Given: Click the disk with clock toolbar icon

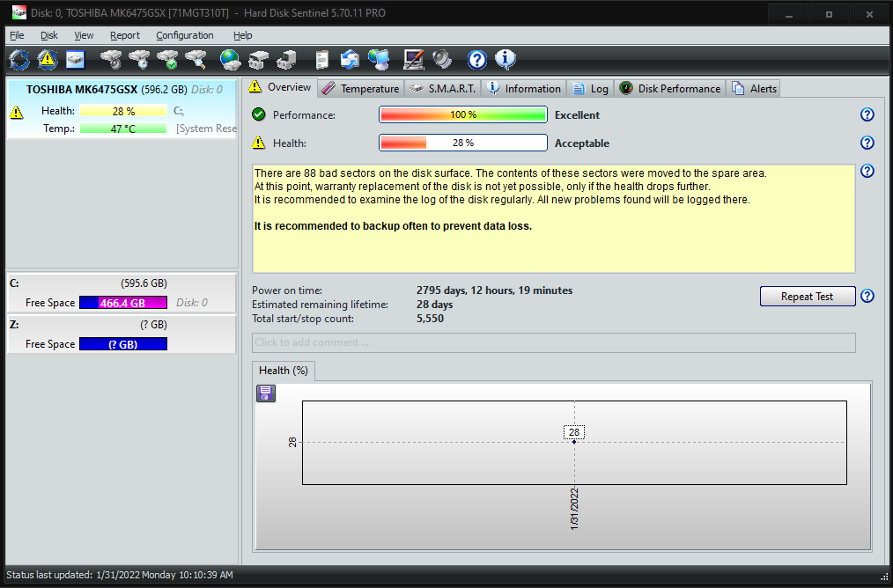Looking at the screenshot, I should click(139, 60).
